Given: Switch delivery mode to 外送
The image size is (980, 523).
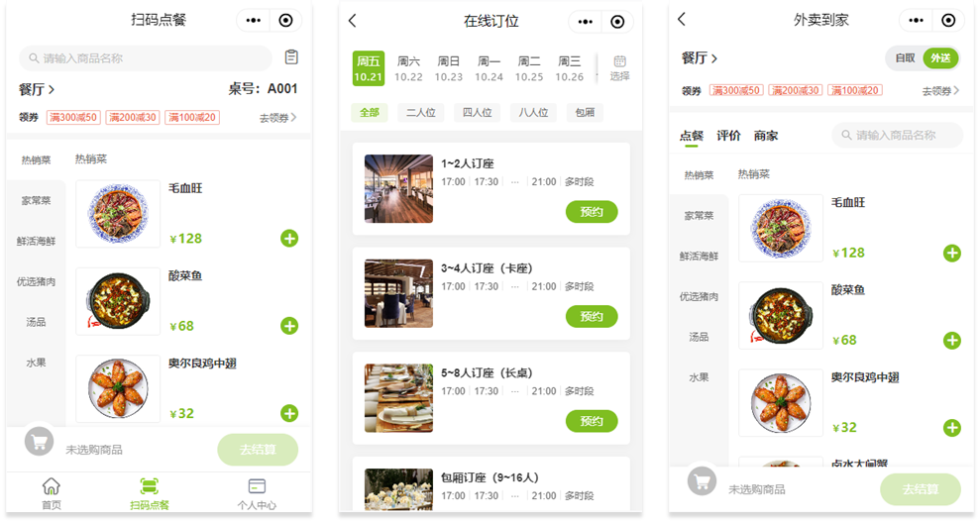Looking at the screenshot, I should click(x=940, y=58).
